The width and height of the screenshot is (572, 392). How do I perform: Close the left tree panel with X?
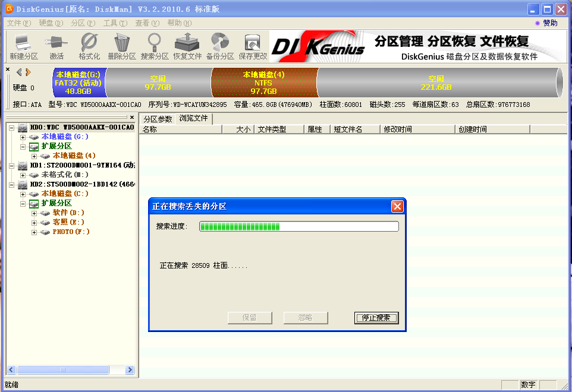132,118
